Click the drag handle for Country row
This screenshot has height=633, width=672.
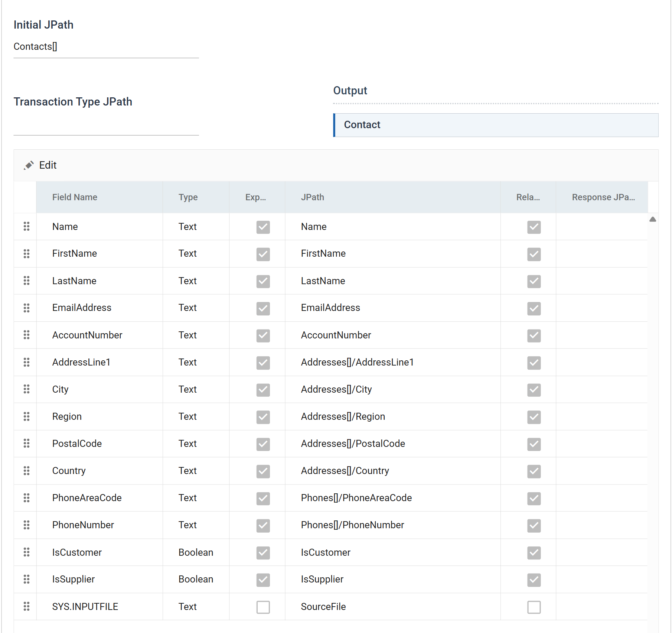click(26, 471)
